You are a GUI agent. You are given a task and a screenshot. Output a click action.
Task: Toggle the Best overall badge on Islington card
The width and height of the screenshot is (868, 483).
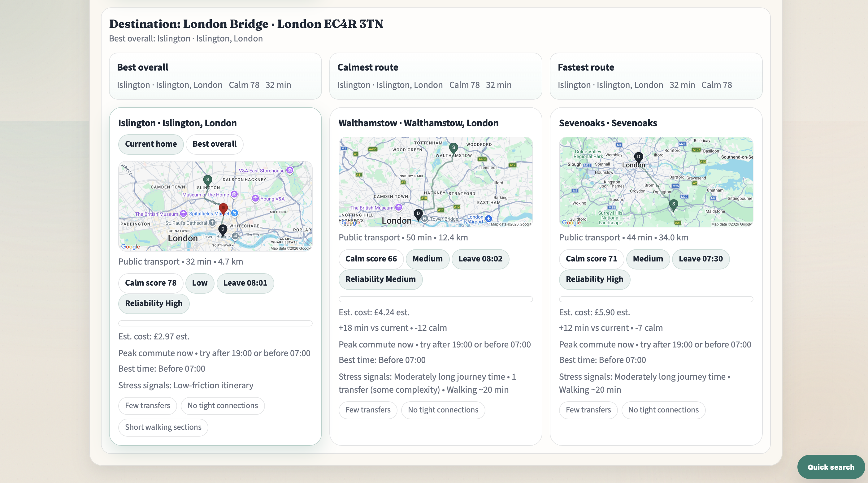[214, 144]
